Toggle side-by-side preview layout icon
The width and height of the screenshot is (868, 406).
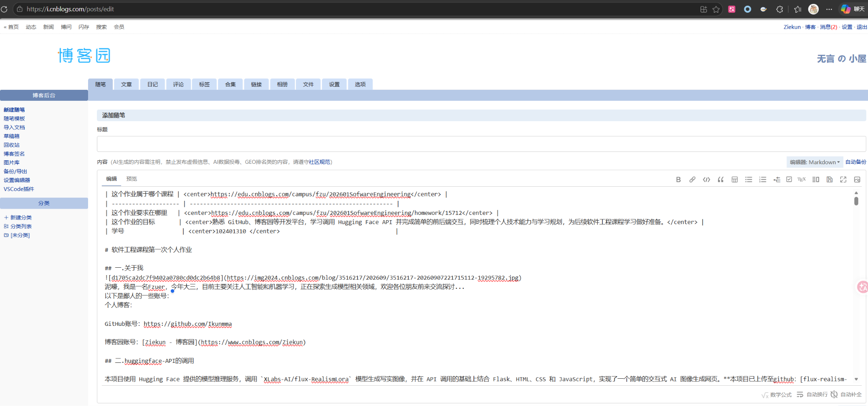pyautogui.click(x=816, y=180)
